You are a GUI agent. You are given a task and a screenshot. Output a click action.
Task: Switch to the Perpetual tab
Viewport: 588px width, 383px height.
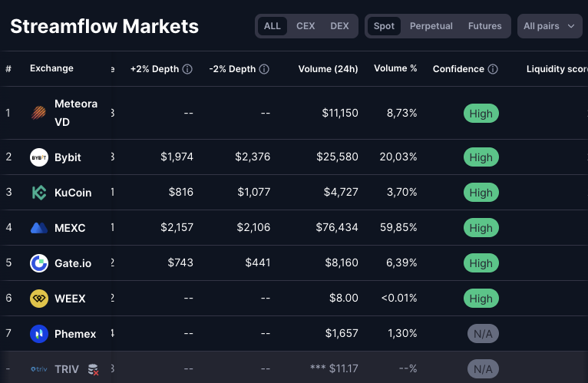pos(431,26)
